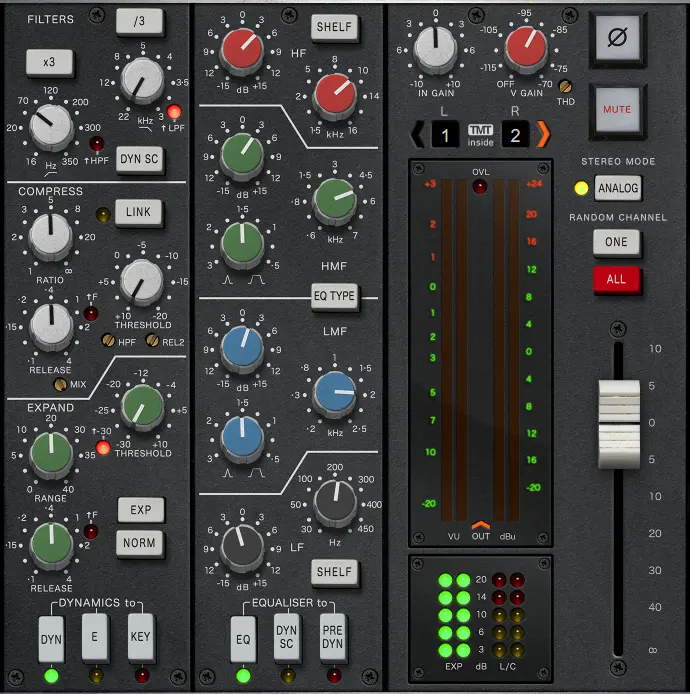
Task: Click the THD trim screw
Action: (x=565, y=86)
